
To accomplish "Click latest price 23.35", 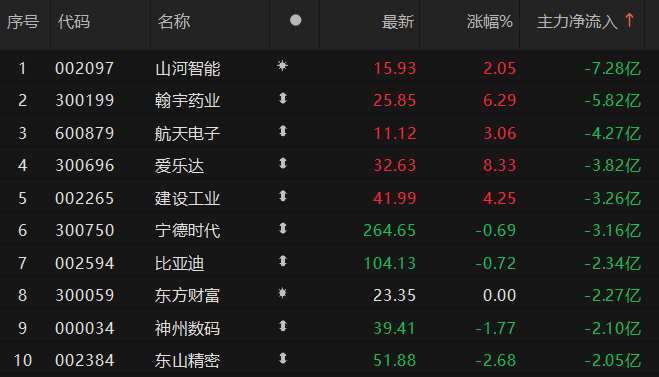I will 395,295.
